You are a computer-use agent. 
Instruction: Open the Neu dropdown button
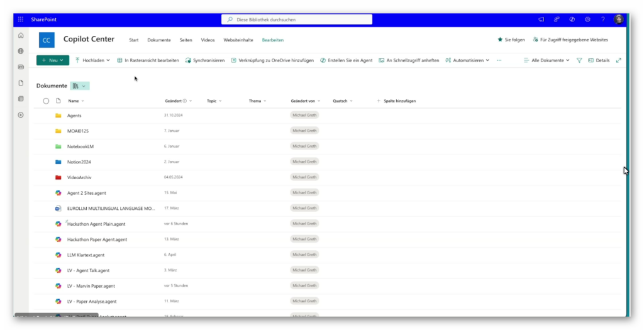[53, 60]
